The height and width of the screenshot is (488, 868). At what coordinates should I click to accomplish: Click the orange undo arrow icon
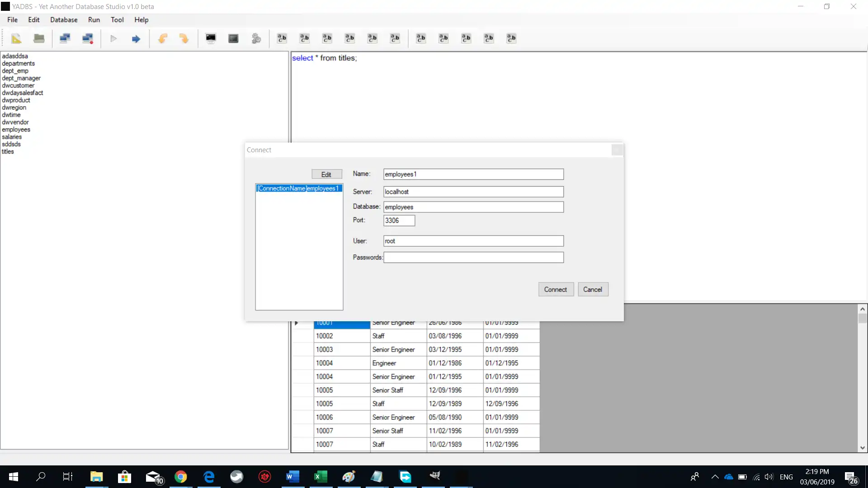tap(162, 38)
